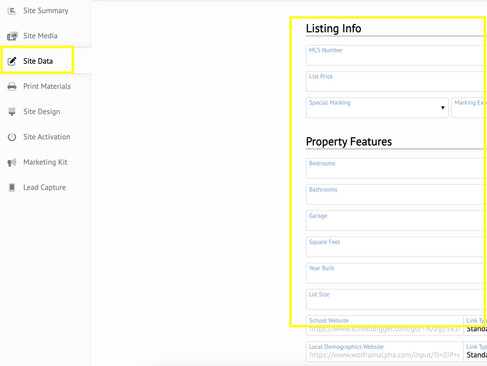Open the Local Demographics Link Type dropdown

pyautogui.click(x=476, y=351)
